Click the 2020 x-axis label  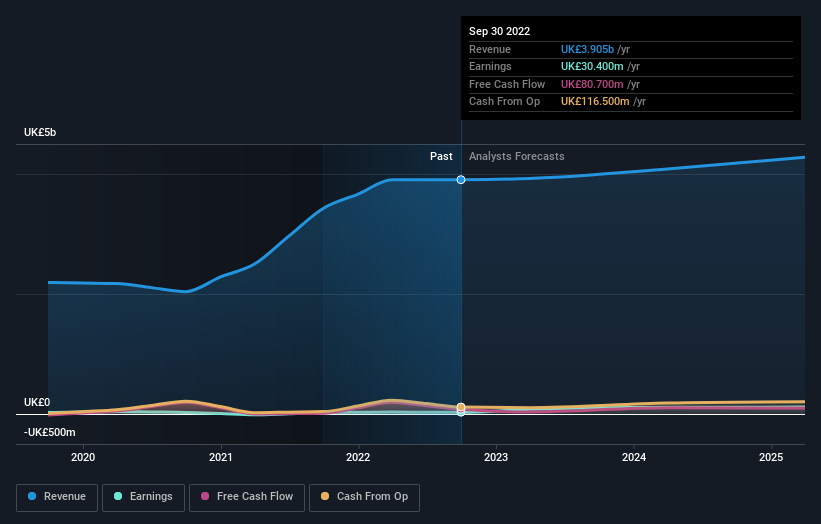click(x=83, y=457)
